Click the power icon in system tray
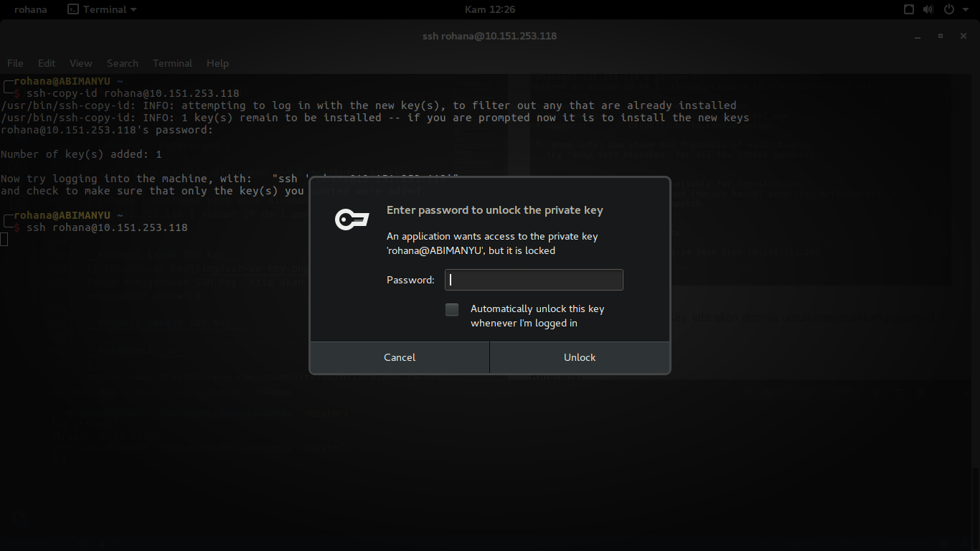The image size is (980, 551). tap(948, 9)
